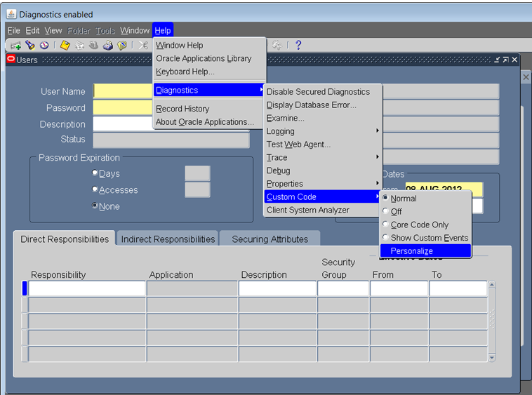Click the Cut scissors toolbar icon
The height and width of the screenshot is (395, 532).
(143, 45)
